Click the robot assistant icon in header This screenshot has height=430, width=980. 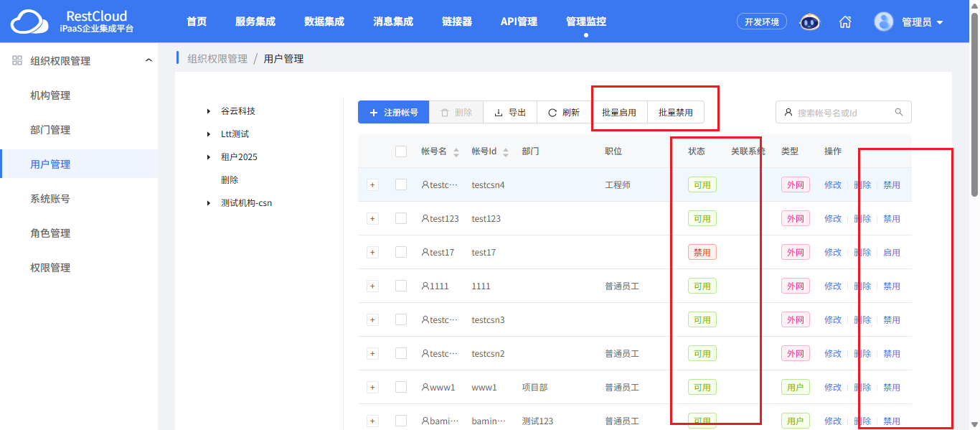pos(810,22)
